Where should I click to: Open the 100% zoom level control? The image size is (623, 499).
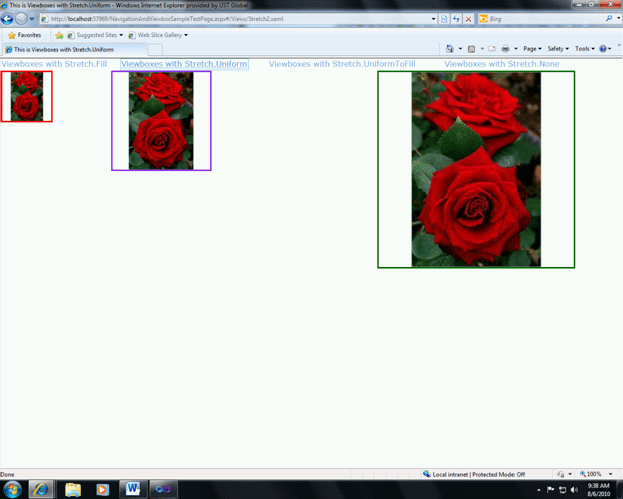click(591, 474)
